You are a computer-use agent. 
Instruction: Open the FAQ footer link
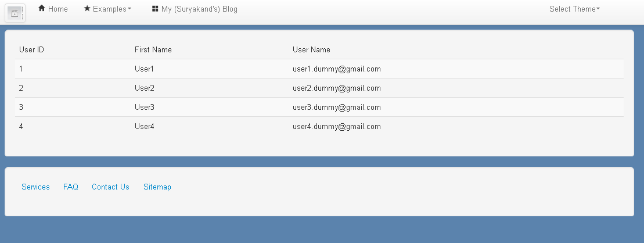(x=71, y=187)
